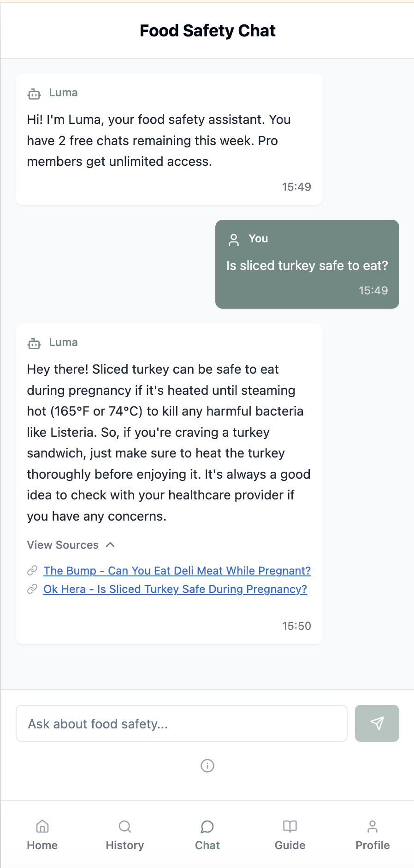Focus the Ask about food safety field
Viewport: 414px width, 868px height.
click(x=182, y=723)
